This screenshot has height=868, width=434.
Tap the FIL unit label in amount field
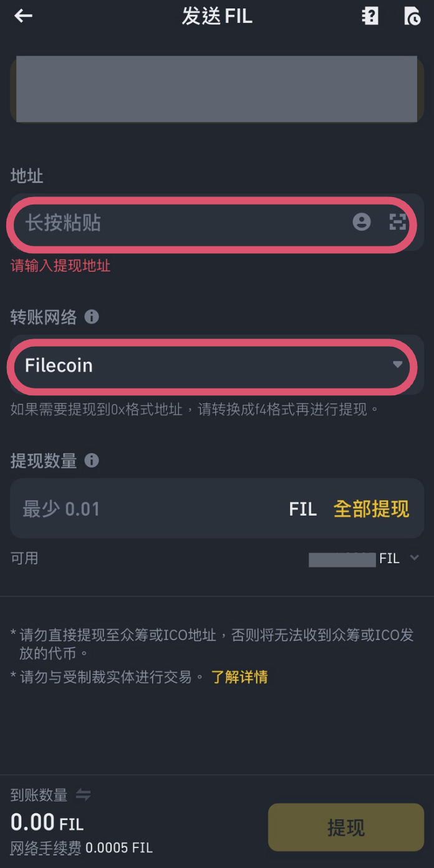tap(302, 508)
